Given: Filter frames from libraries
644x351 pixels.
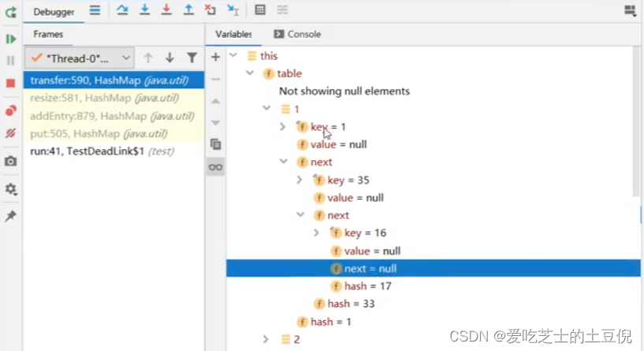Looking at the screenshot, I should click(x=192, y=58).
